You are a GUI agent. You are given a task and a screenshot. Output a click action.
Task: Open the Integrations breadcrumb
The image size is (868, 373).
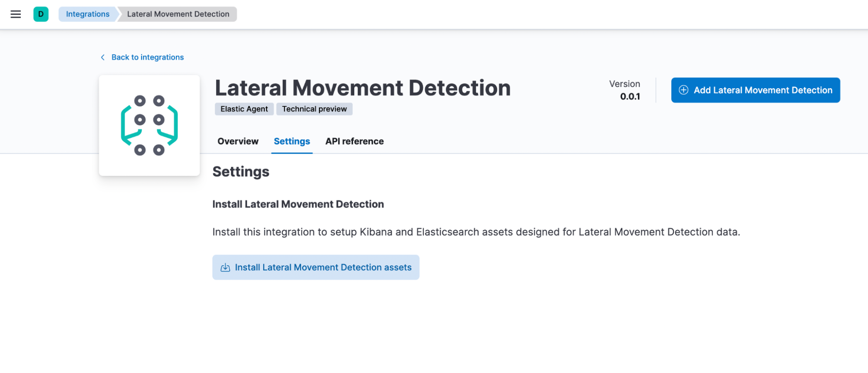(x=88, y=14)
